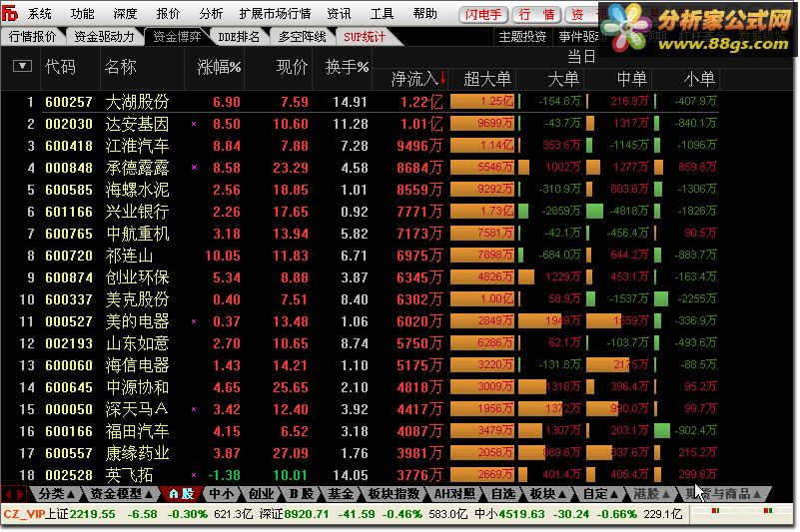Click the application logo icon in the menu bar
The height and width of the screenshot is (532, 800).
10,13
